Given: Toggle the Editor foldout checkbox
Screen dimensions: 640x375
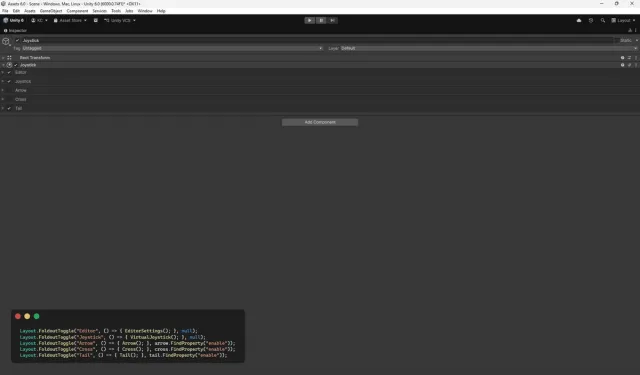Looking at the screenshot, I should click(x=9, y=73).
